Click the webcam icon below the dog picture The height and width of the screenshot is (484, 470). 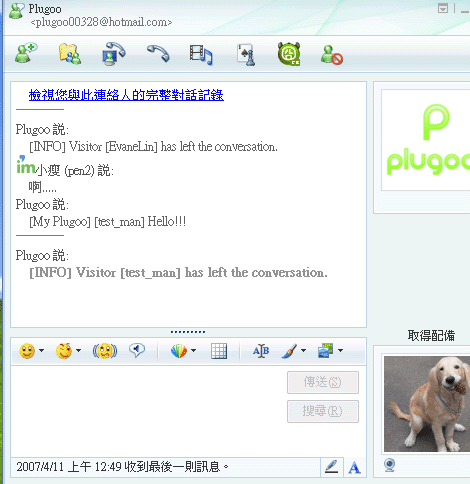coord(390,465)
